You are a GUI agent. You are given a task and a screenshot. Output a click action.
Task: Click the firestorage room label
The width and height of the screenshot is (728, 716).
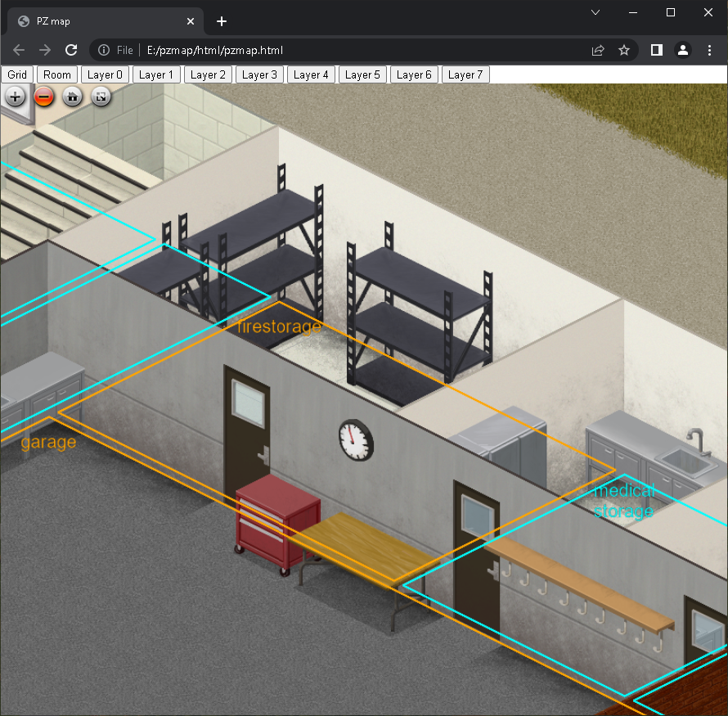click(x=279, y=326)
